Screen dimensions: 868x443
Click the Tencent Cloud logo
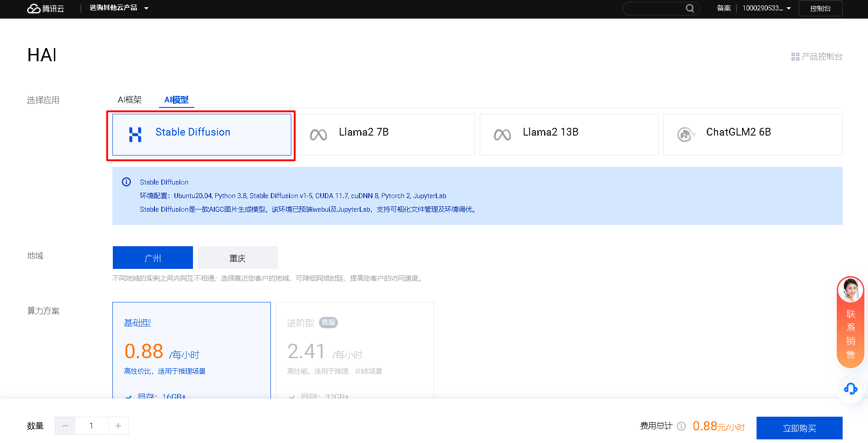(45, 8)
